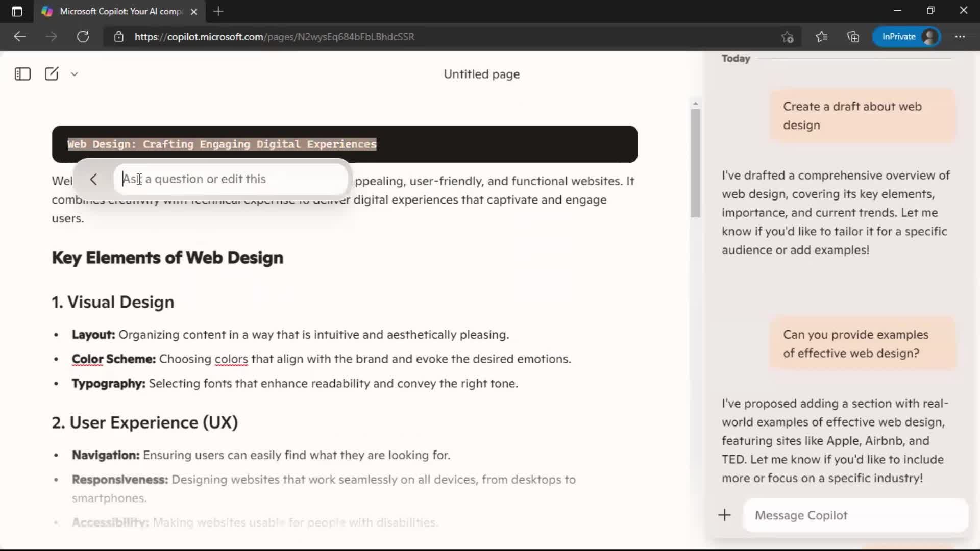980x551 pixels.
Task: Refresh the current page
Action: pos(83,37)
